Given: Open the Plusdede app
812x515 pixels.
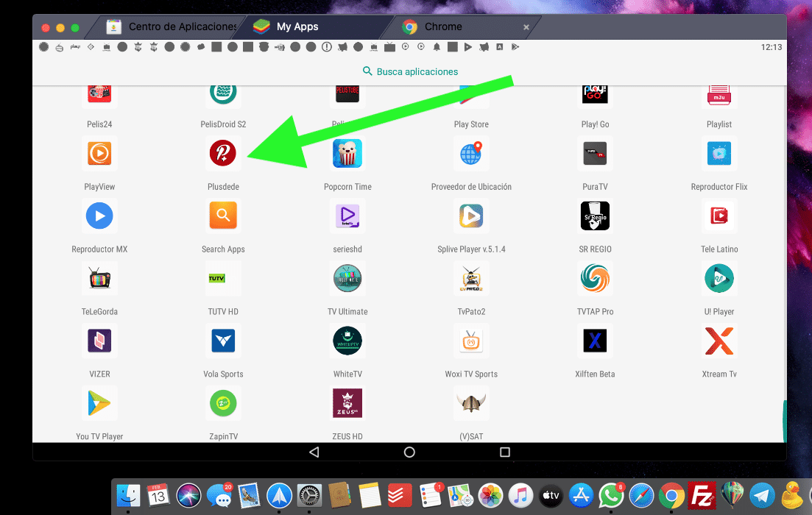Looking at the screenshot, I should coord(223,154).
